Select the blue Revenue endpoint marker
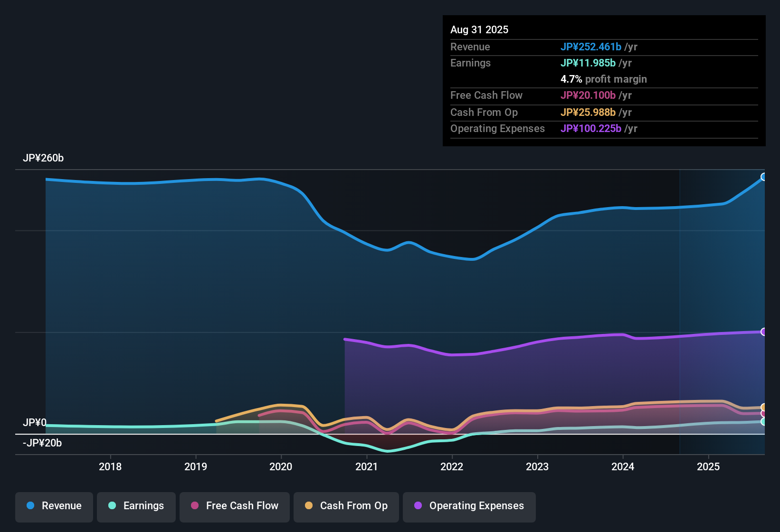This screenshot has height=532, width=780. [x=764, y=176]
